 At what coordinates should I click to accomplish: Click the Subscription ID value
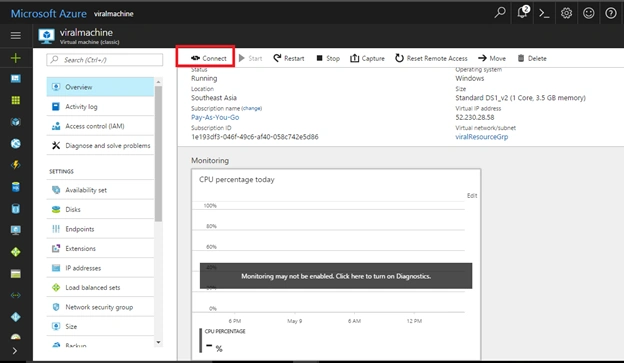coord(255,137)
